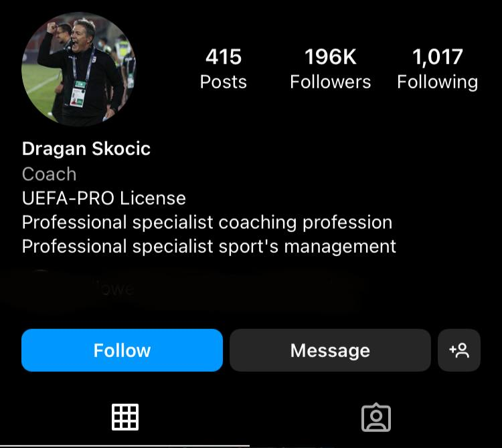Viewport: 502px width, 448px height.
Task: Switch to the posts grid tab
Action: click(x=124, y=417)
